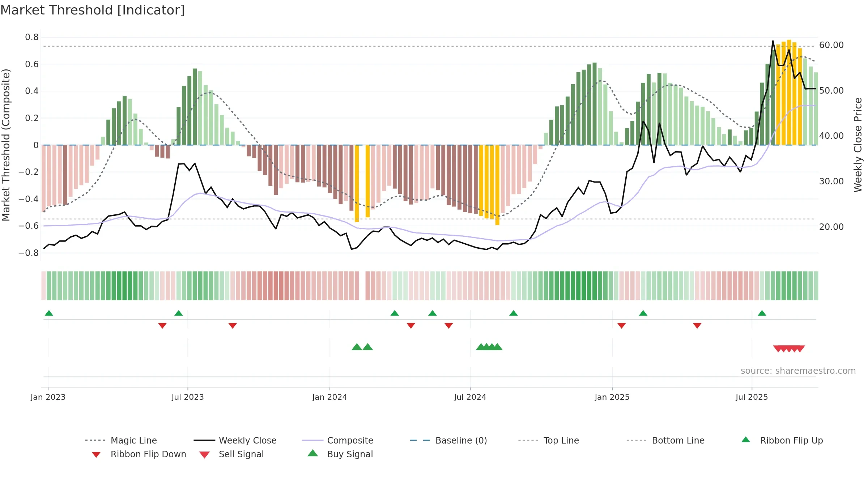Click the Ribbon Flip Down marker after Jan 2025

(x=622, y=326)
